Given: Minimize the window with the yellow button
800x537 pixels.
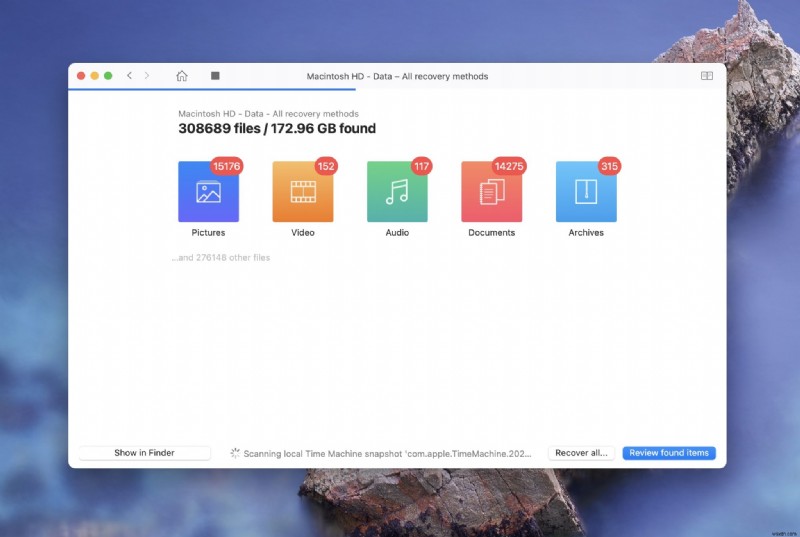Looking at the screenshot, I should [x=94, y=75].
